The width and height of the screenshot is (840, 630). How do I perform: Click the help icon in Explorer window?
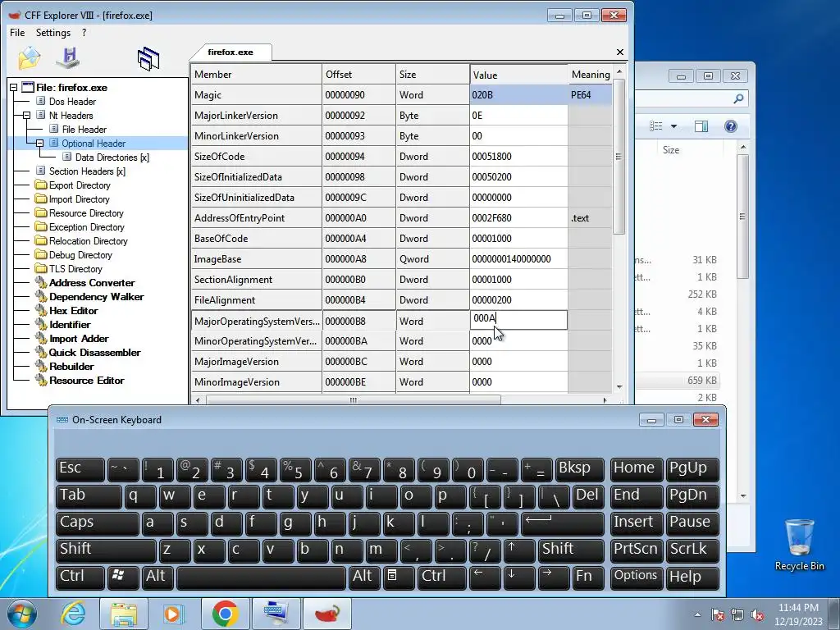click(731, 126)
